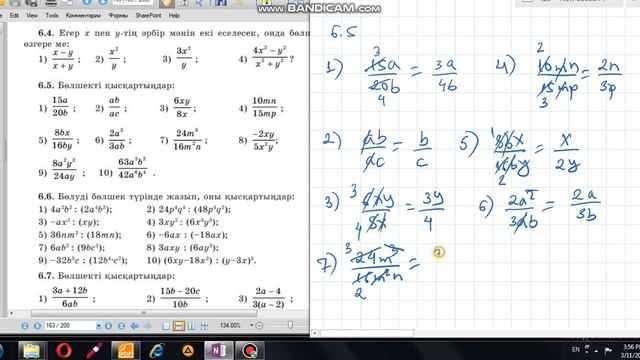The height and width of the screenshot is (360, 640).
Task: Open Bandicam recorder from taskbar
Action: point(249,351)
